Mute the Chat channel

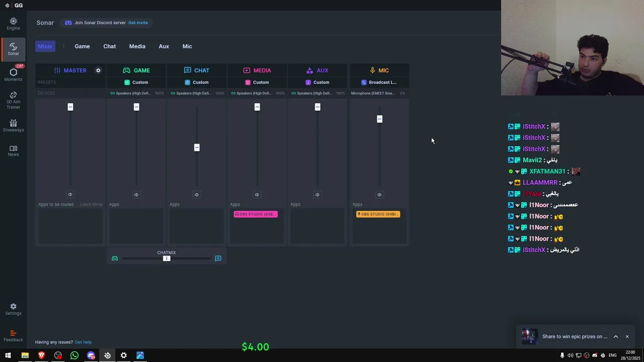coord(197,195)
